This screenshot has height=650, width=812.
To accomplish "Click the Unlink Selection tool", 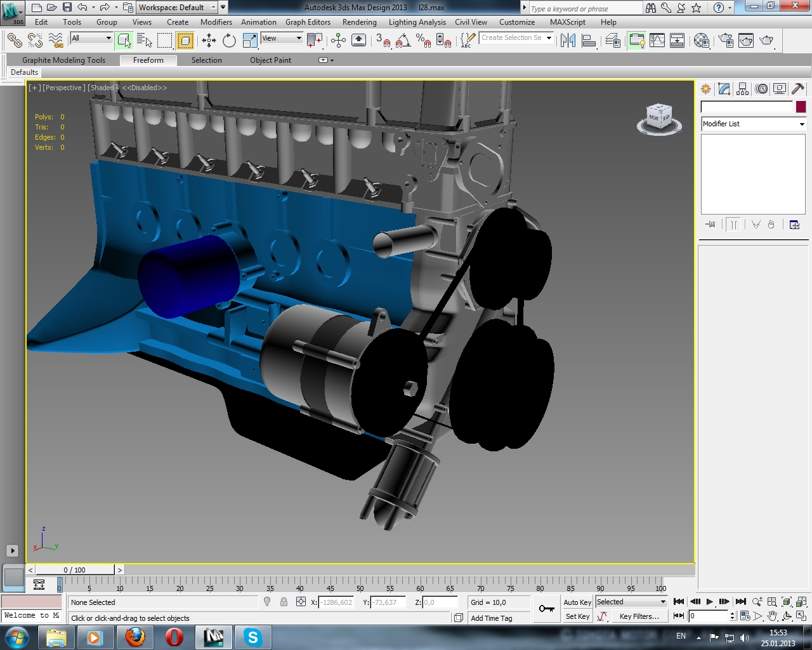I will coord(35,41).
